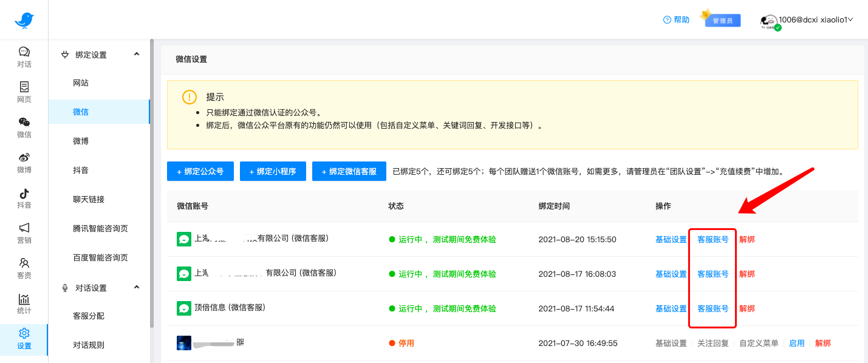Click the blue bird logo at top left

click(24, 19)
